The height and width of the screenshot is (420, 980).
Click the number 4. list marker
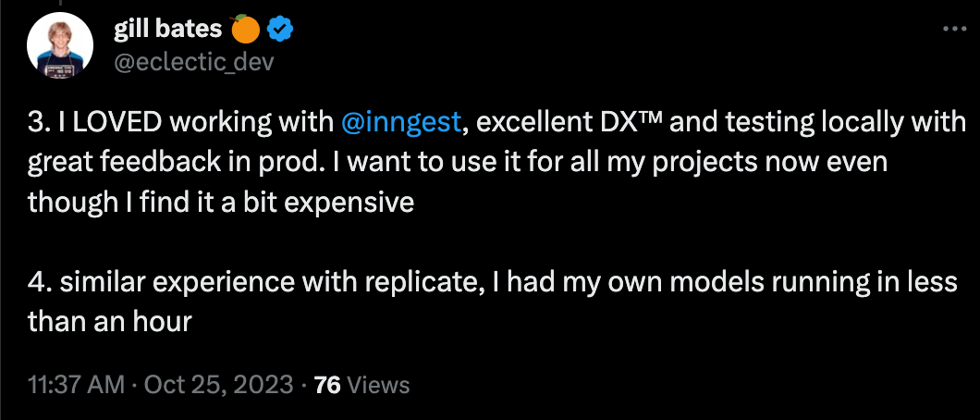pyautogui.click(x=40, y=283)
